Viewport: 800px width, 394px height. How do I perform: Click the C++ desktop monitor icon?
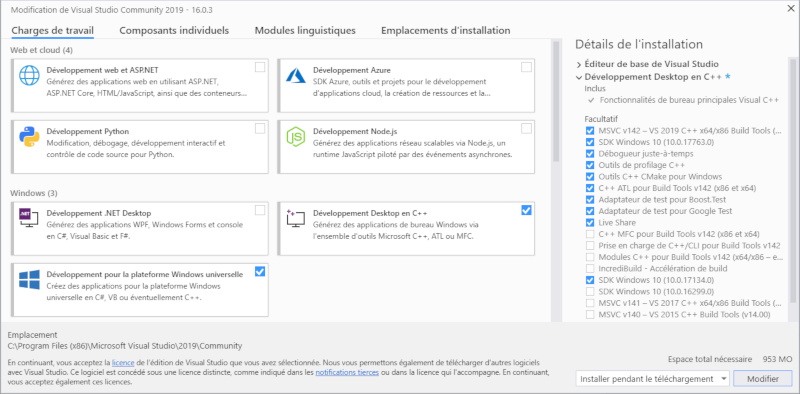pos(295,218)
